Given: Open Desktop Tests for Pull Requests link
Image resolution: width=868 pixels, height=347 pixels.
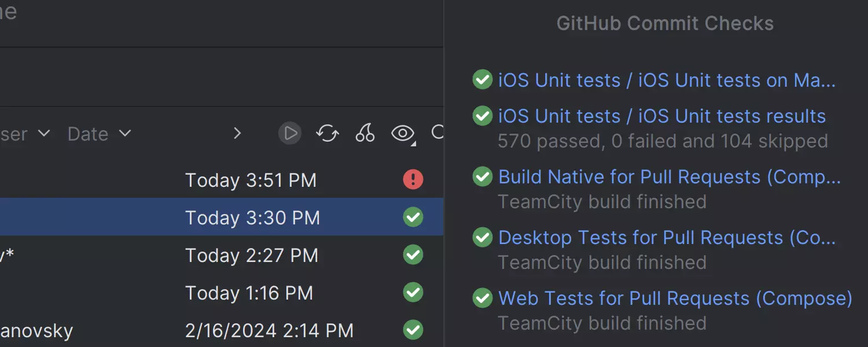Looking at the screenshot, I should tap(667, 238).
